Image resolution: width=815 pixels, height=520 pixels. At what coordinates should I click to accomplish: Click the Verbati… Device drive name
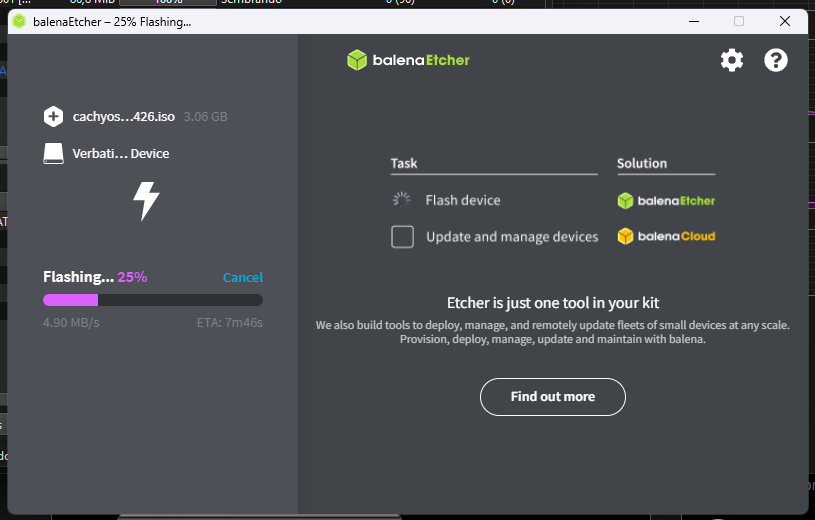[121, 153]
